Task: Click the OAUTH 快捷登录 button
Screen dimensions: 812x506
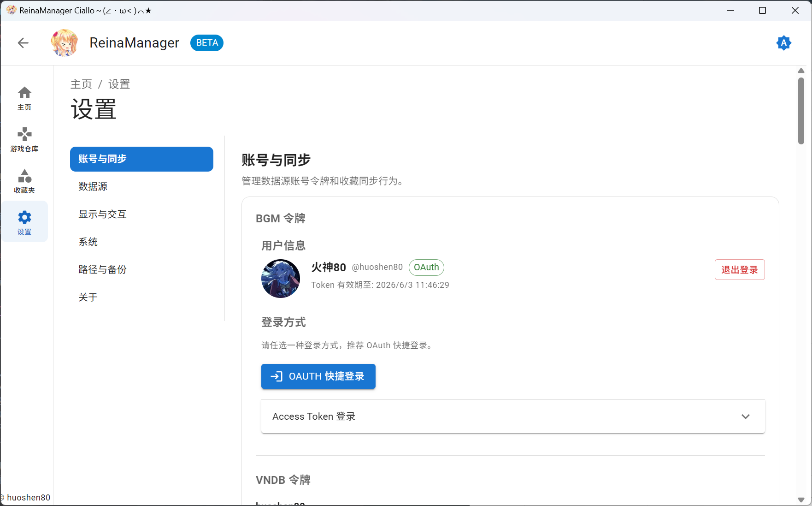Action: coord(318,376)
